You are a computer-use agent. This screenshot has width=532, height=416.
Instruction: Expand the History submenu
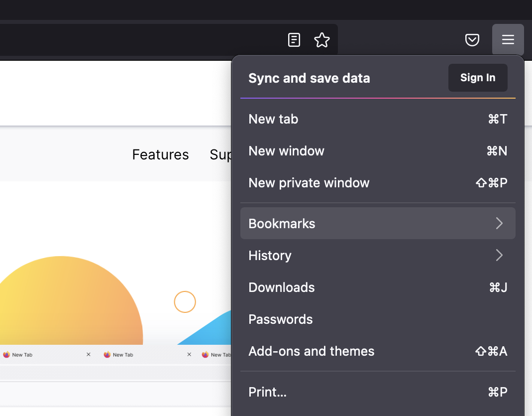270,256
